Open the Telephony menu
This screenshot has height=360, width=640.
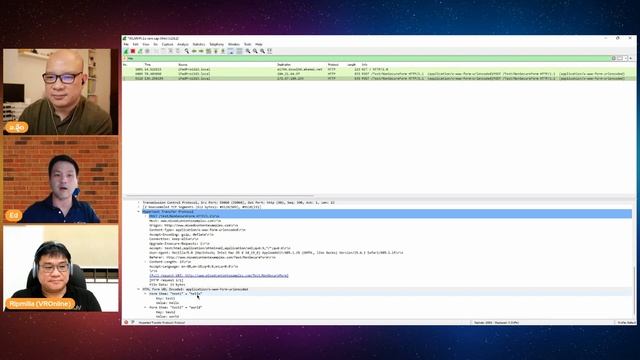pos(217,44)
